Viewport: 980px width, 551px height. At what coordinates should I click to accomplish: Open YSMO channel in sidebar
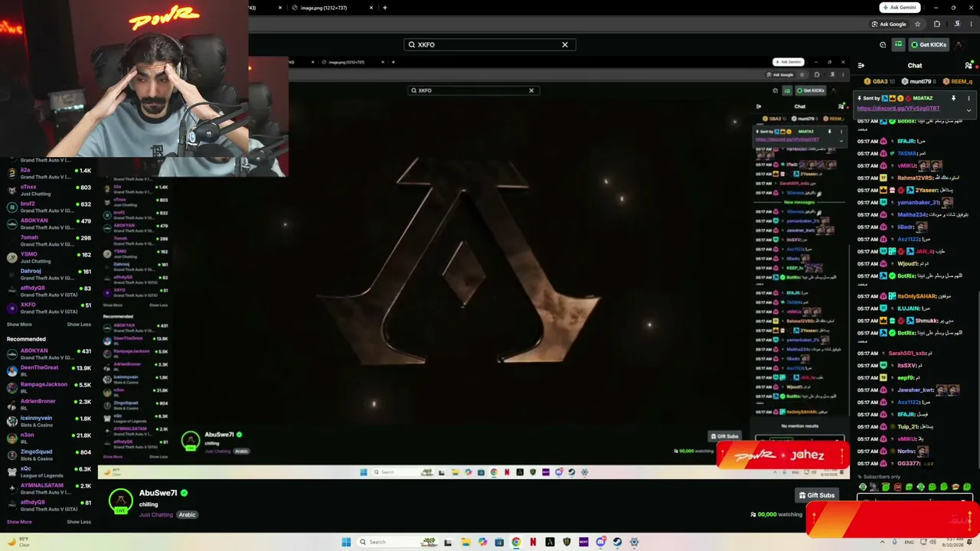click(x=48, y=257)
